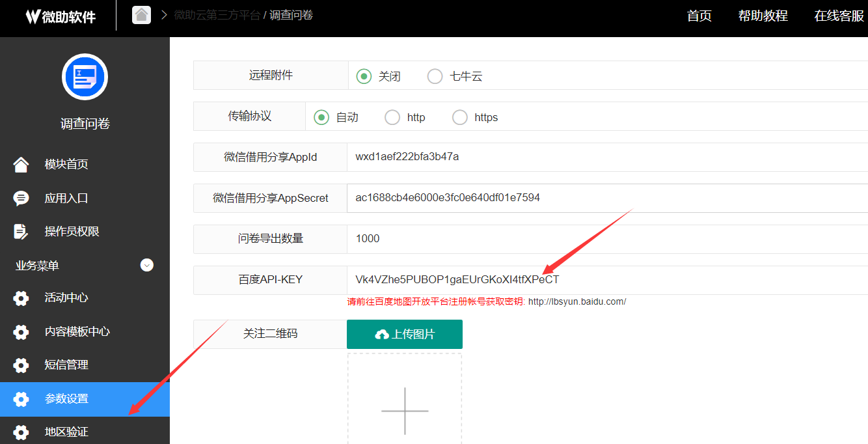Viewport: 868px width, 444px height.
Task: Click the lbsyun.baidu.com URL hint
Action: point(577,302)
